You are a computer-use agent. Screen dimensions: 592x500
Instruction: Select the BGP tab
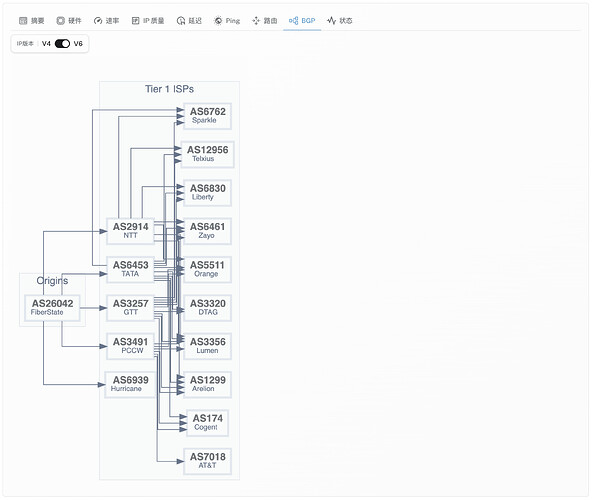[x=302, y=21]
